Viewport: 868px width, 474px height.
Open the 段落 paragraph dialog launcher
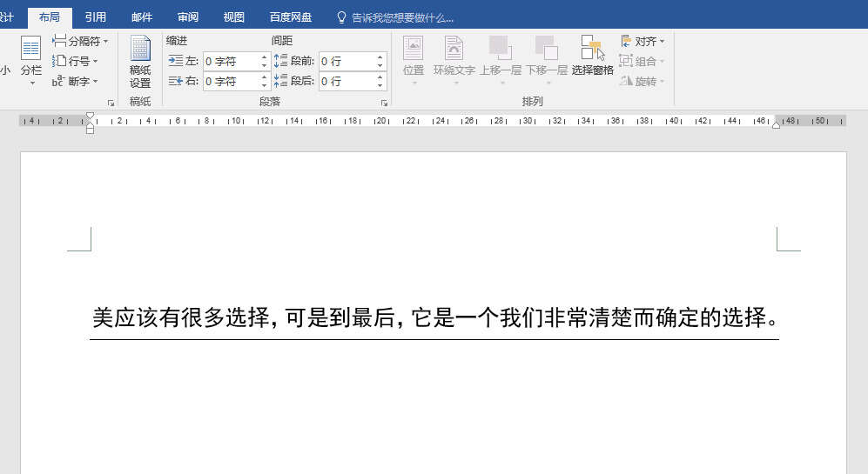coord(384,103)
